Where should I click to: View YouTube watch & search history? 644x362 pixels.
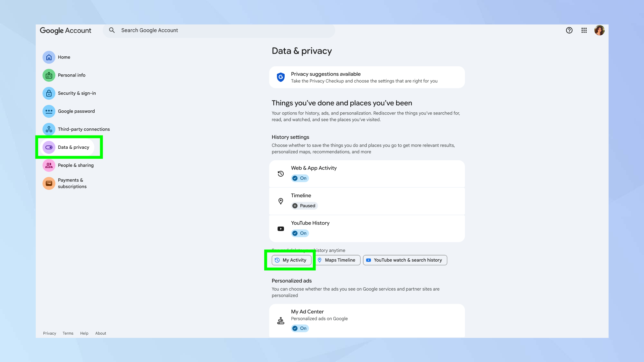(405, 260)
